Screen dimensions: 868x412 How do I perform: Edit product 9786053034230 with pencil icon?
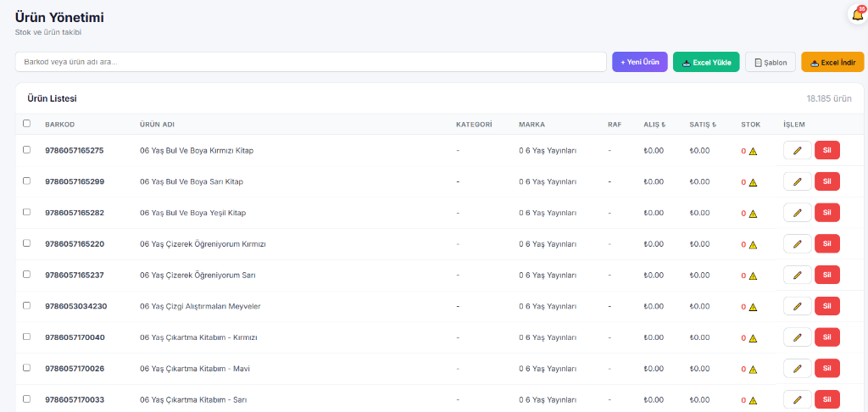pyautogui.click(x=797, y=306)
